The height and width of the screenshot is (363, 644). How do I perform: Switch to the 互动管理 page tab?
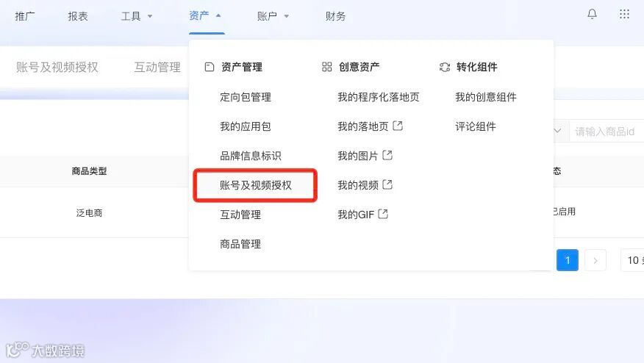pyautogui.click(x=157, y=68)
